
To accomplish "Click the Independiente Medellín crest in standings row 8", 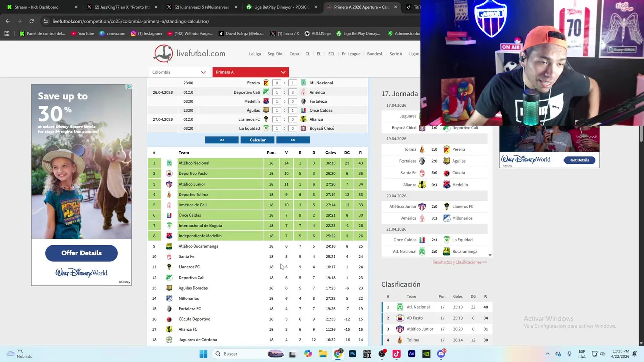I will pyautogui.click(x=169, y=236).
